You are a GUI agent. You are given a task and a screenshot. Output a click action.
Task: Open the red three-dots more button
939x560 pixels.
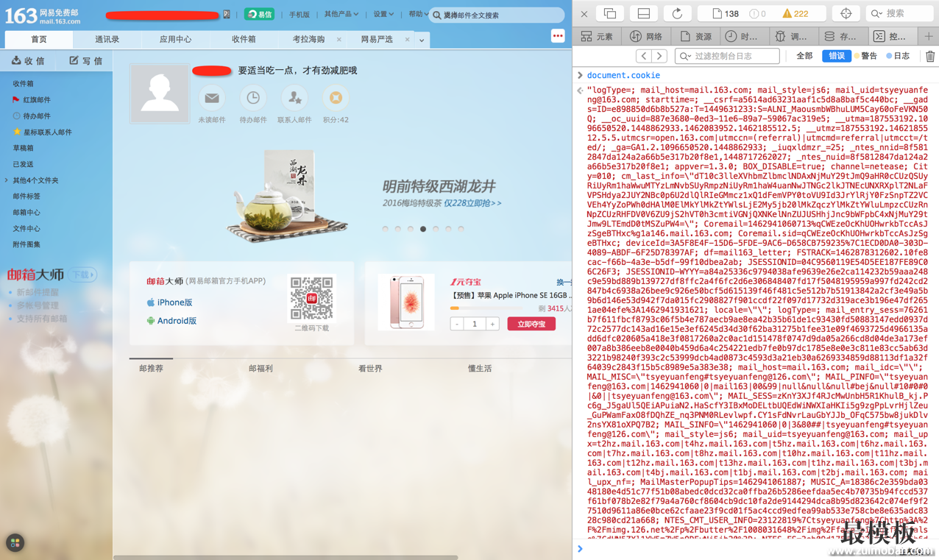click(x=558, y=36)
